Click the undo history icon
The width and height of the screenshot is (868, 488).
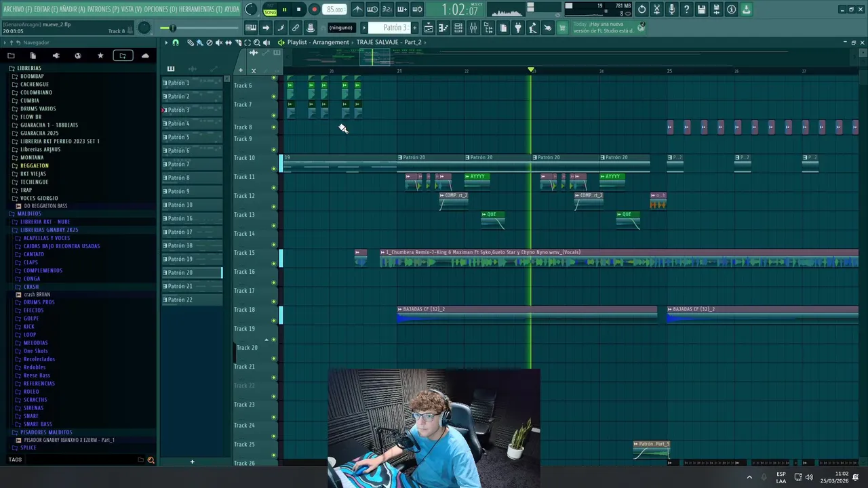coord(642,9)
